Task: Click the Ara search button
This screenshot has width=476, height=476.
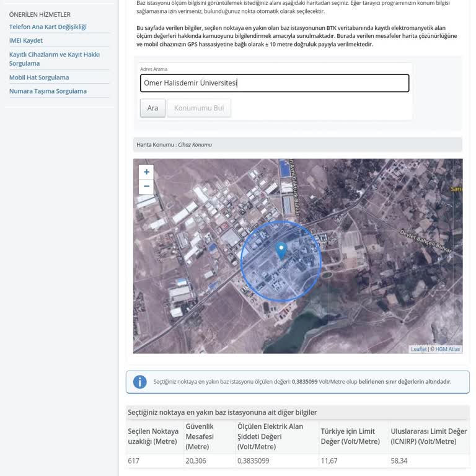Action: coord(152,108)
